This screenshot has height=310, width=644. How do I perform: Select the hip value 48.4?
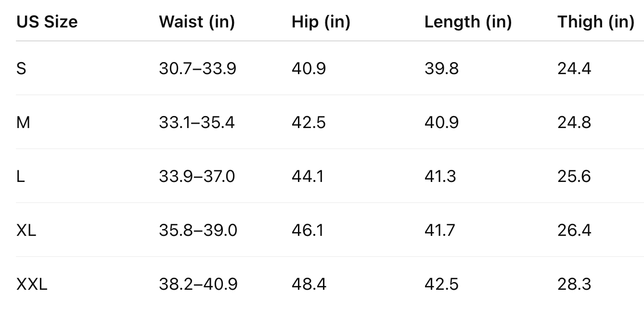309,284
